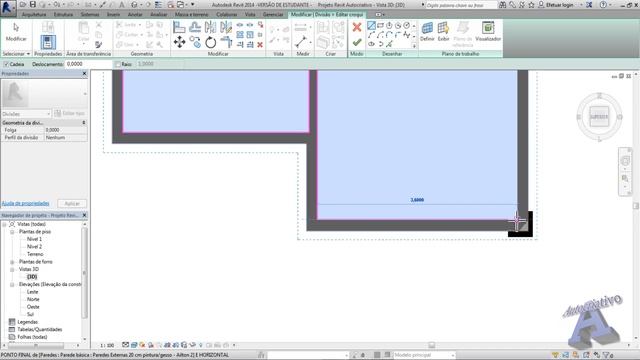The height and width of the screenshot is (360, 640).
Task: Open the Estrutura ribbon tab
Action: click(x=63, y=14)
